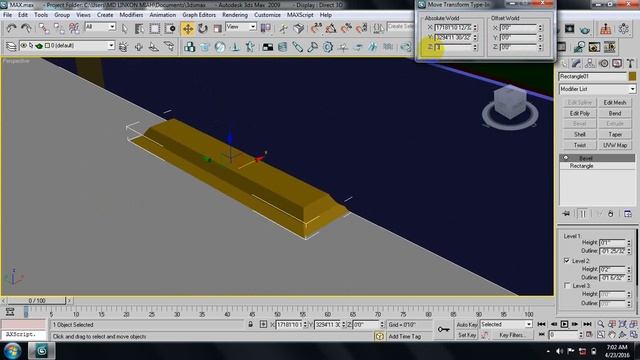Open the File menu
Image resolution: width=640 pixels, height=360 pixels.
click(x=7, y=15)
